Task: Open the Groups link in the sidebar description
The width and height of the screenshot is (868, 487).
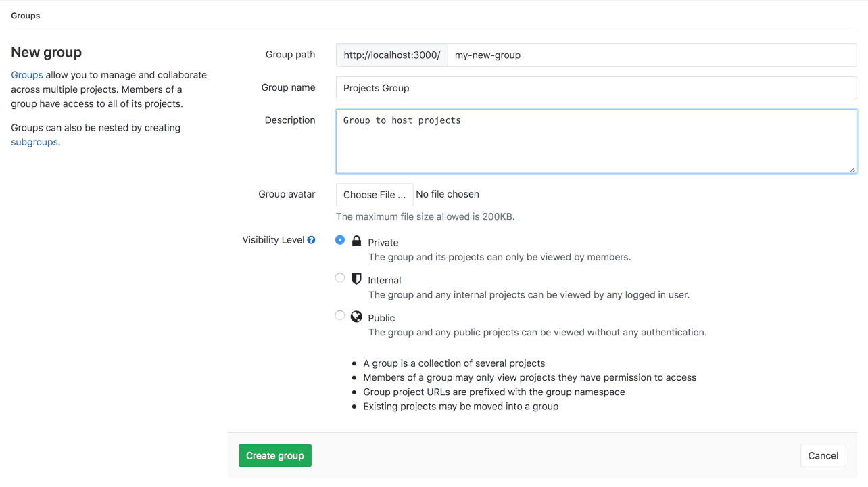Action: (x=27, y=75)
